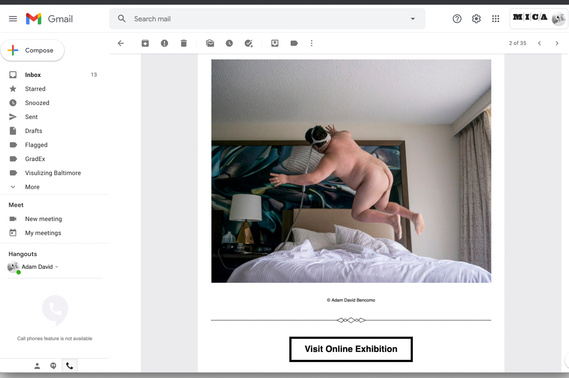Open Google apps grid icon

[x=495, y=19]
